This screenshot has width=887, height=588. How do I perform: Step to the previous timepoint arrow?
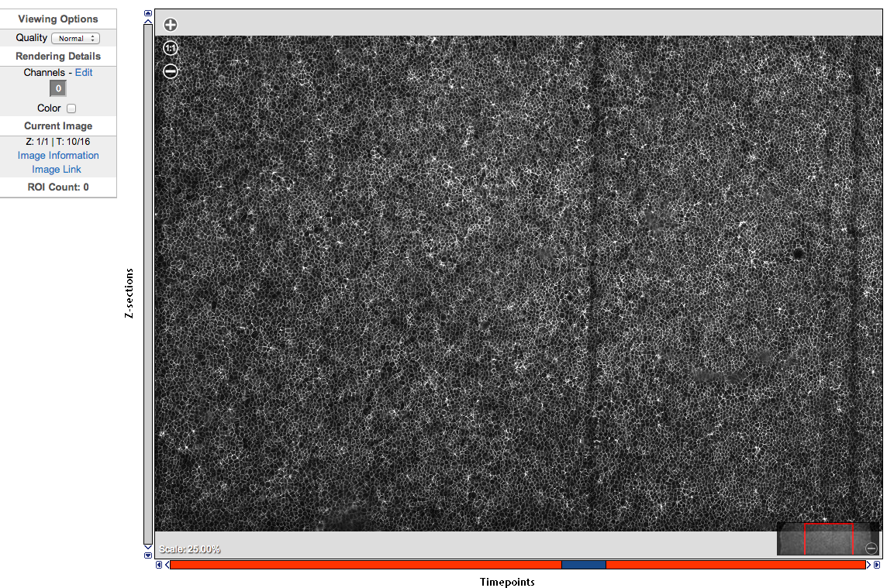[167, 565]
